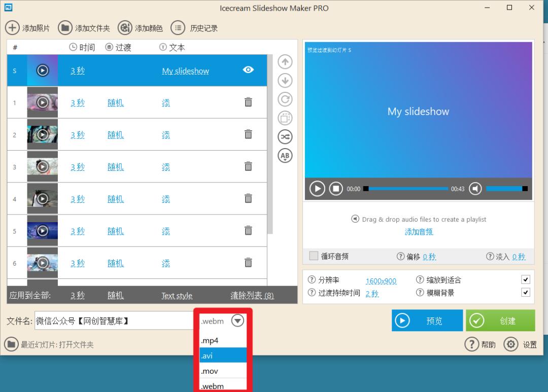Enable the 循环音频 (loop audio) checkbox
Viewport: 548px width, 392px height.
point(313,256)
